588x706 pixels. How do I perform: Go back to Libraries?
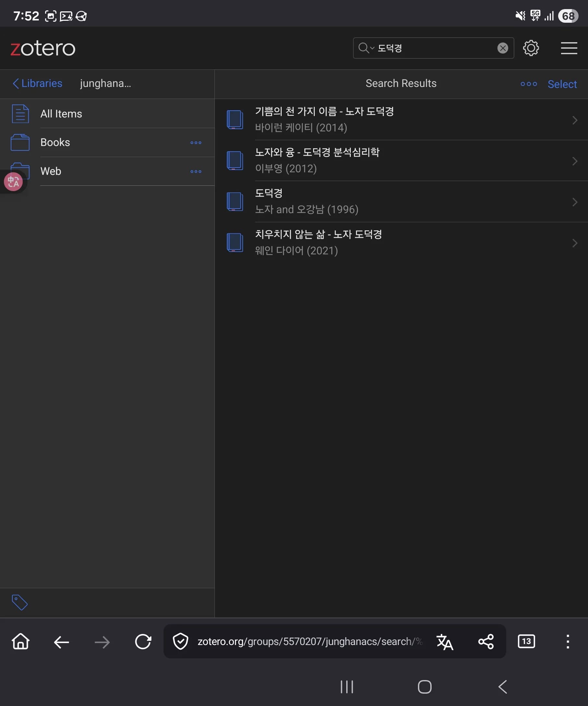tap(37, 83)
